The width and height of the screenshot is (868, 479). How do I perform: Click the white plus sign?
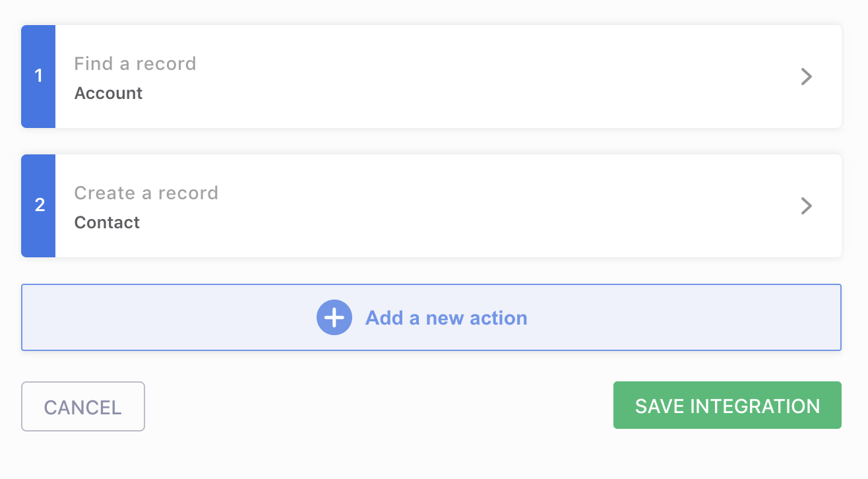pyautogui.click(x=334, y=318)
